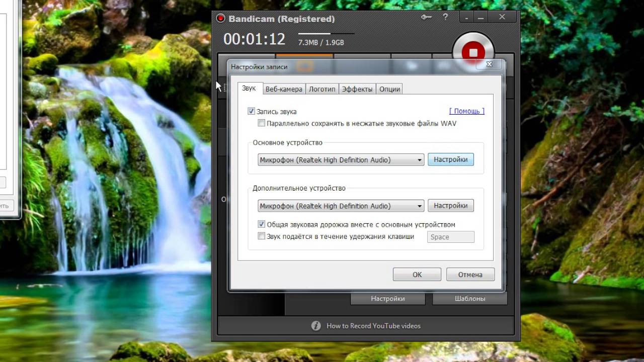Click the disk usage progress bar
644x362 pixels.
326,34
